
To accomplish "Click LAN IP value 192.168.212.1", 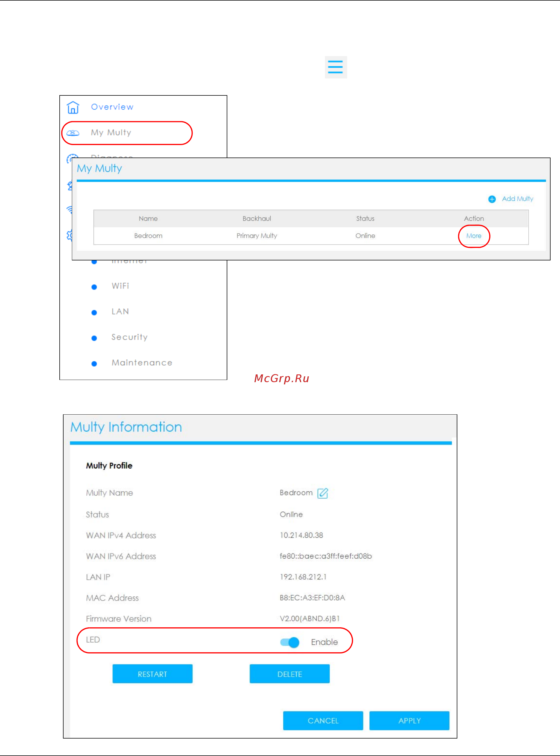I will click(x=303, y=577).
